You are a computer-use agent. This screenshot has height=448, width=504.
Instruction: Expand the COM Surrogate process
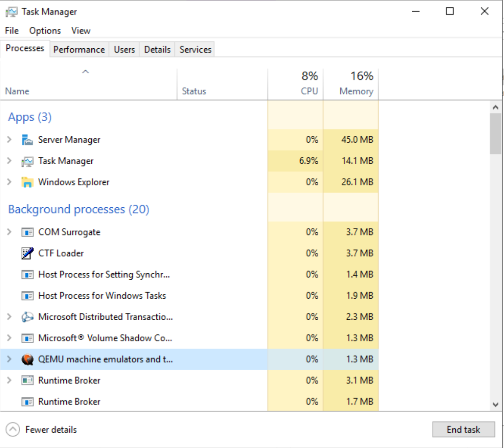(x=9, y=232)
